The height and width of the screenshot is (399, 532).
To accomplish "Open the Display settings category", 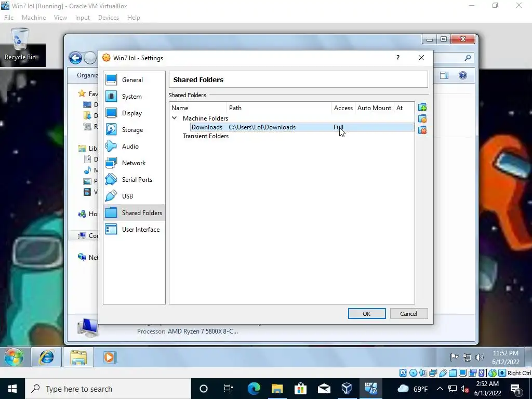I will [134, 113].
